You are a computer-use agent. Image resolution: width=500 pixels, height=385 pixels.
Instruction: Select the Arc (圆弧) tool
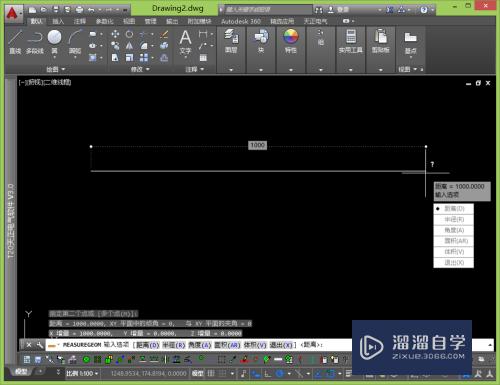point(75,42)
